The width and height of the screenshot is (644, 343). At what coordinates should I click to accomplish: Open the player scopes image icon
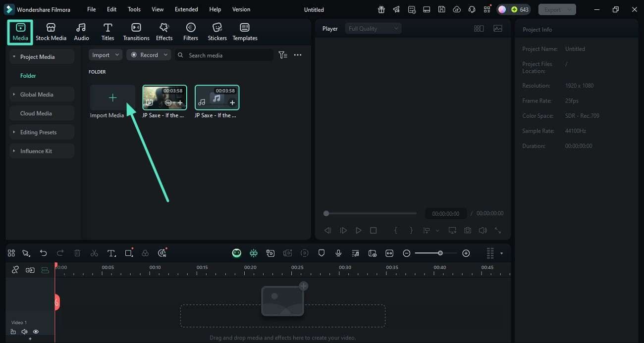pos(498,29)
